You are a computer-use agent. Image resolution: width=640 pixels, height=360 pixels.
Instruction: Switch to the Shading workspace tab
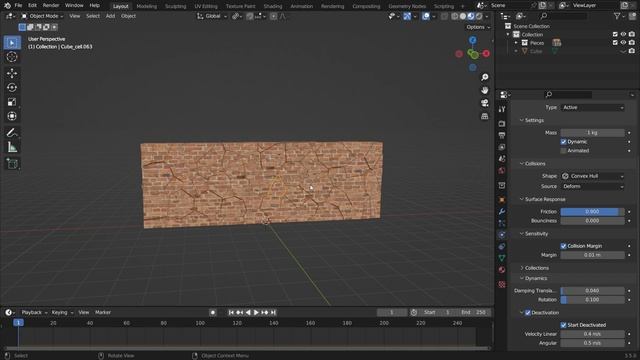(x=273, y=6)
